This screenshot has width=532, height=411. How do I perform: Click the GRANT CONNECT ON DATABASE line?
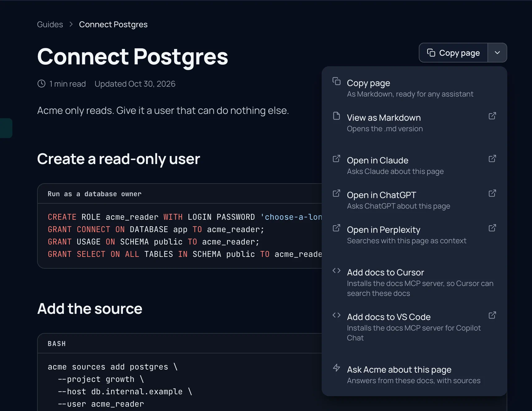(x=156, y=229)
